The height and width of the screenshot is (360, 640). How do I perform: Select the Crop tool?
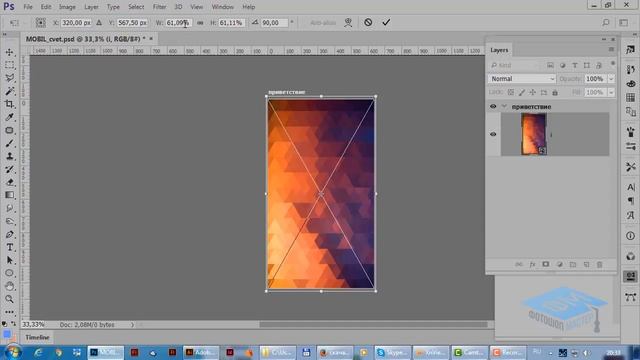click(x=9, y=104)
